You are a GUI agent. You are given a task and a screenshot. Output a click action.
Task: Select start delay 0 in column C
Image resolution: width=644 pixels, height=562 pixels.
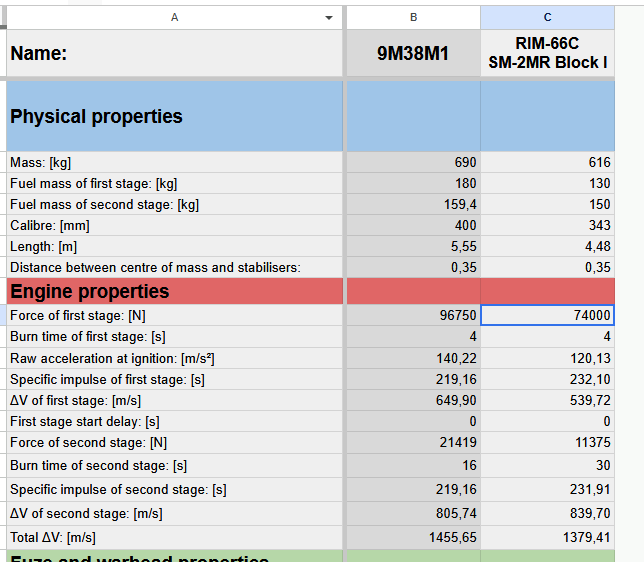tap(547, 421)
